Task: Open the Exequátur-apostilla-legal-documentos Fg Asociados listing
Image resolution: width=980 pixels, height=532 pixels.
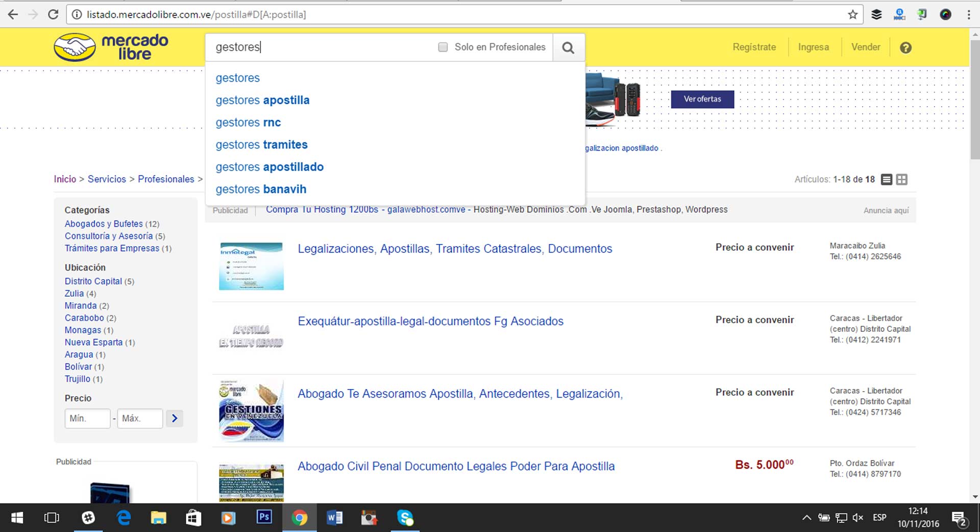Action: tap(430, 321)
